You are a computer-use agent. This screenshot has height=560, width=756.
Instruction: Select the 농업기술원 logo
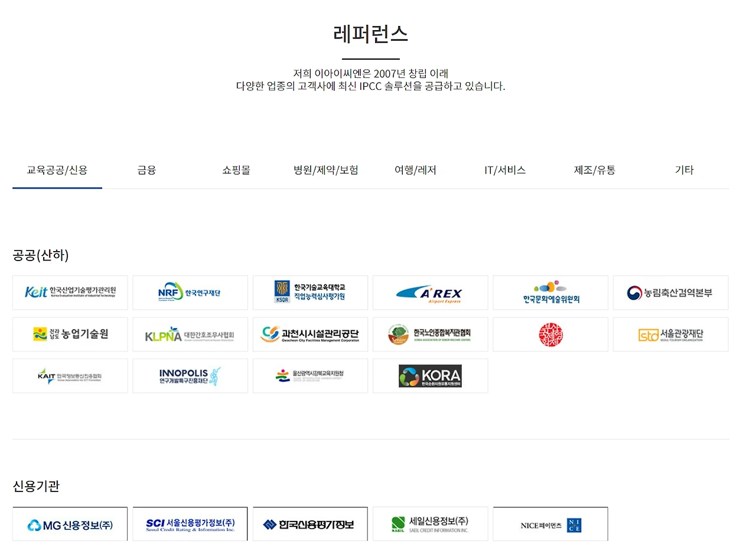coord(70,334)
